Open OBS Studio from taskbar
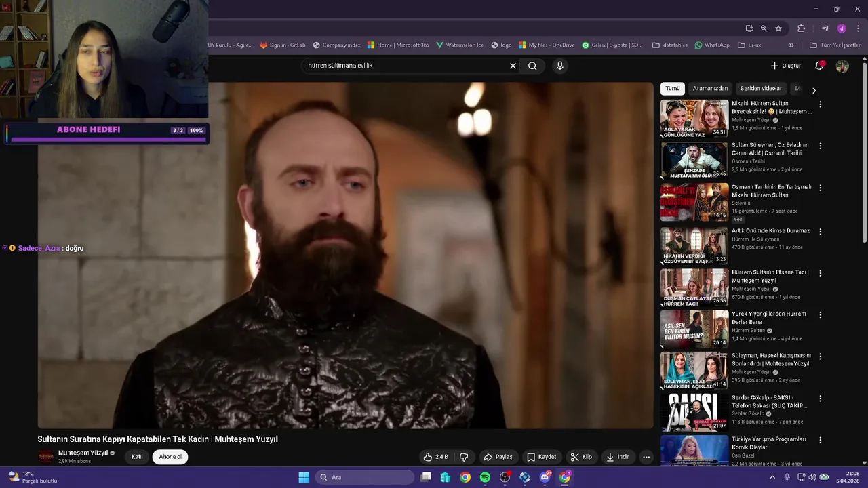868x488 pixels. coord(505,477)
